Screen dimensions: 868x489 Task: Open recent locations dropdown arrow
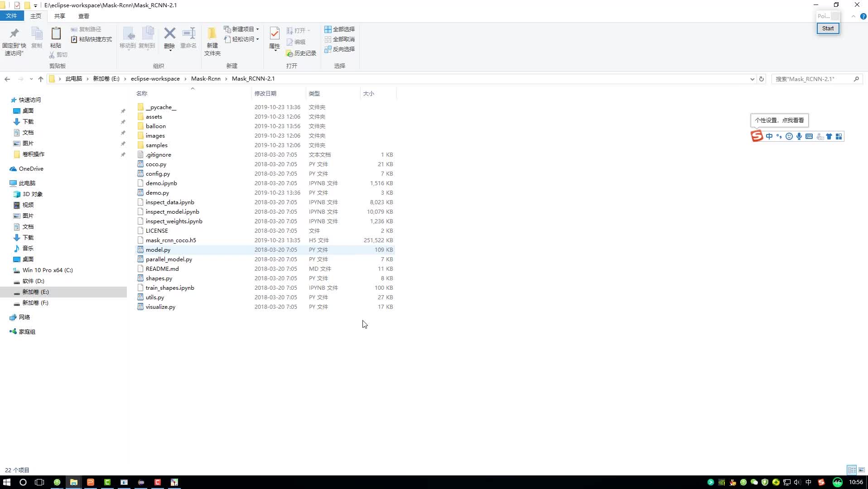(x=31, y=79)
